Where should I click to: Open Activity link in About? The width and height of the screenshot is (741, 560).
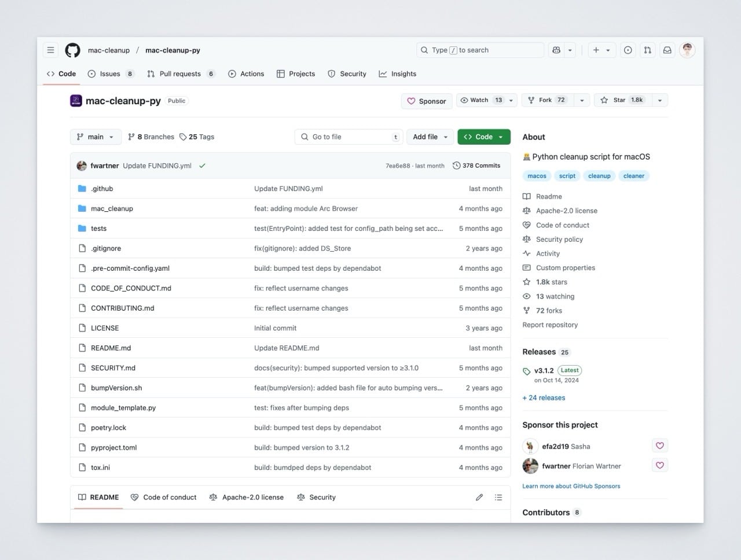point(541,254)
